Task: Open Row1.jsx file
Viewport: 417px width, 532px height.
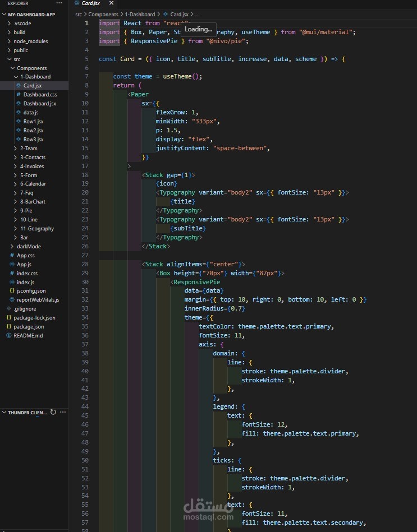Action: point(33,122)
